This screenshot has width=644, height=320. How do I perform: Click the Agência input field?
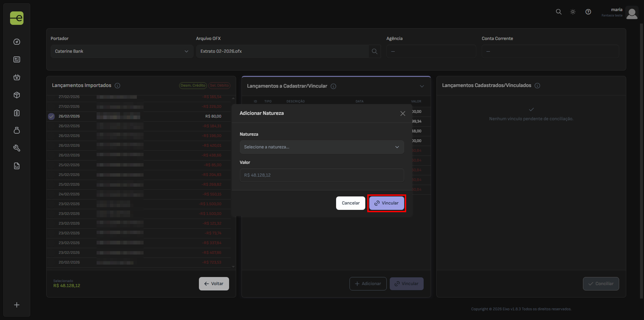[431, 51]
